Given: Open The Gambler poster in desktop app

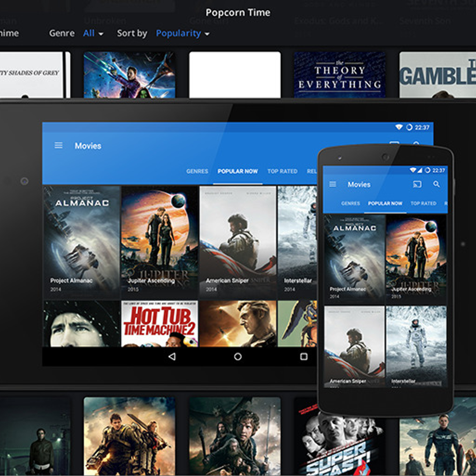Looking at the screenshot, I should tap(438, 75).
